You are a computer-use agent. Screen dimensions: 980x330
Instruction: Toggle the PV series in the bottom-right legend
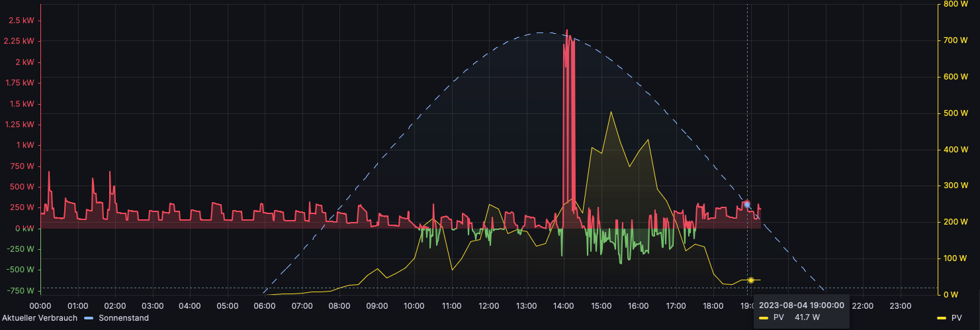tap(956, 318)
